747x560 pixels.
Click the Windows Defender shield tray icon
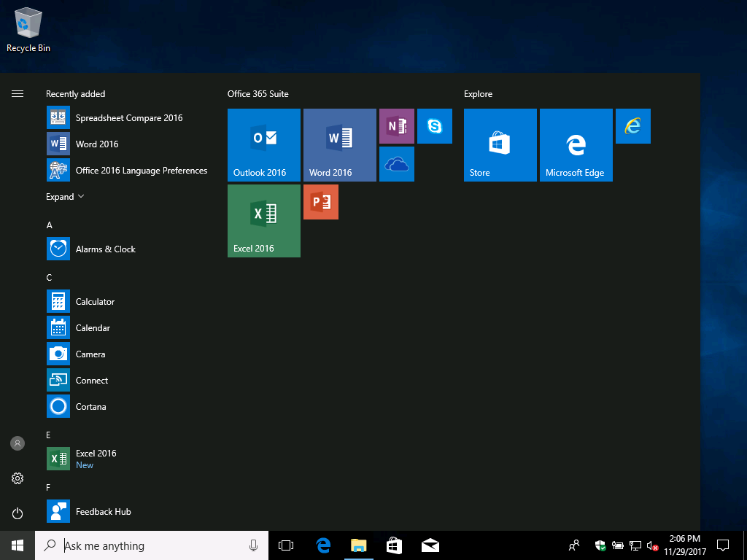(600, 545)
